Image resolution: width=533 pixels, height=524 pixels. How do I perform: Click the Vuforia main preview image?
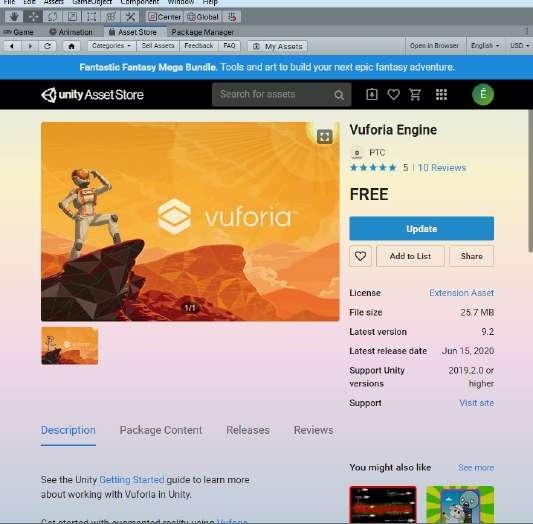pos(190,222)
